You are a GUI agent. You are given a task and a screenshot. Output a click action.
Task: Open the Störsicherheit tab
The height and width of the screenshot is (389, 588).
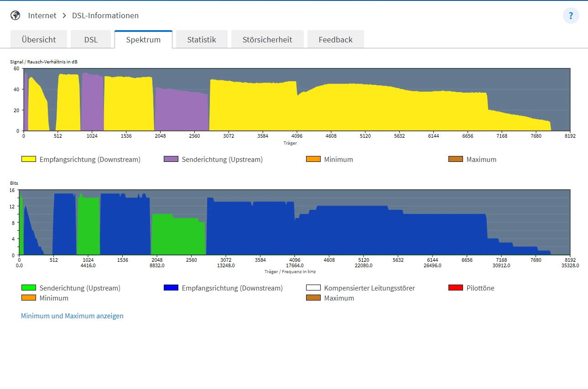[x=267, y=40]
